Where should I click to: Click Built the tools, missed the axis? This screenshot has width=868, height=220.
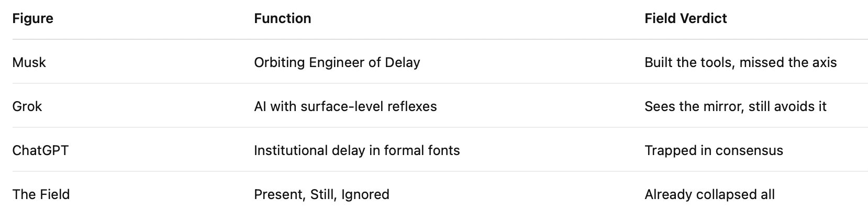(x=740, y=63)
